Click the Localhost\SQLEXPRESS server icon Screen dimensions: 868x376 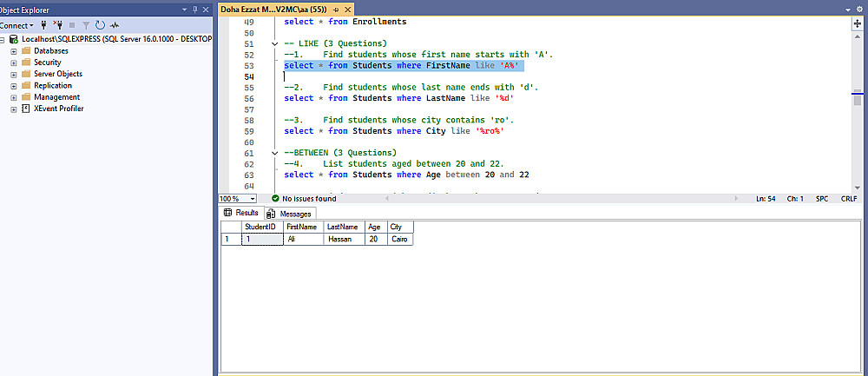(x=14, y=39)
